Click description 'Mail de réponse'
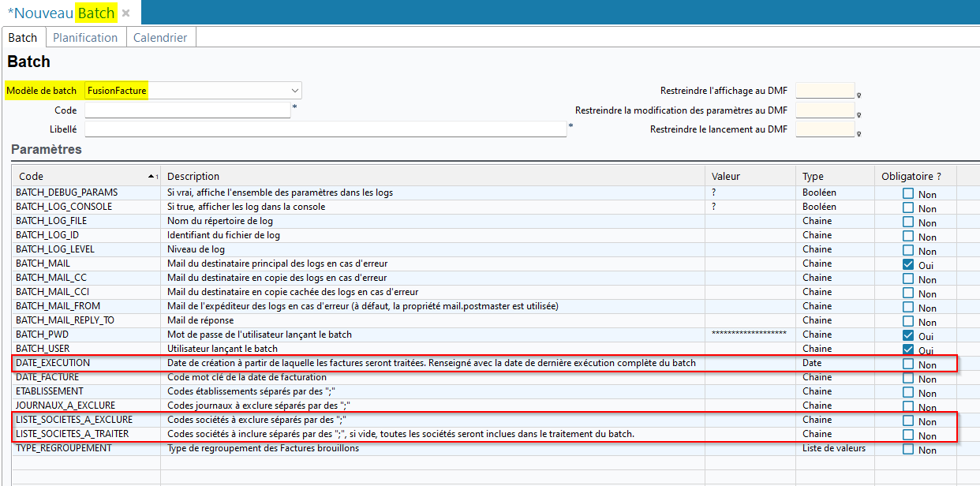This screenshot has height=486, width=980. 202,320
